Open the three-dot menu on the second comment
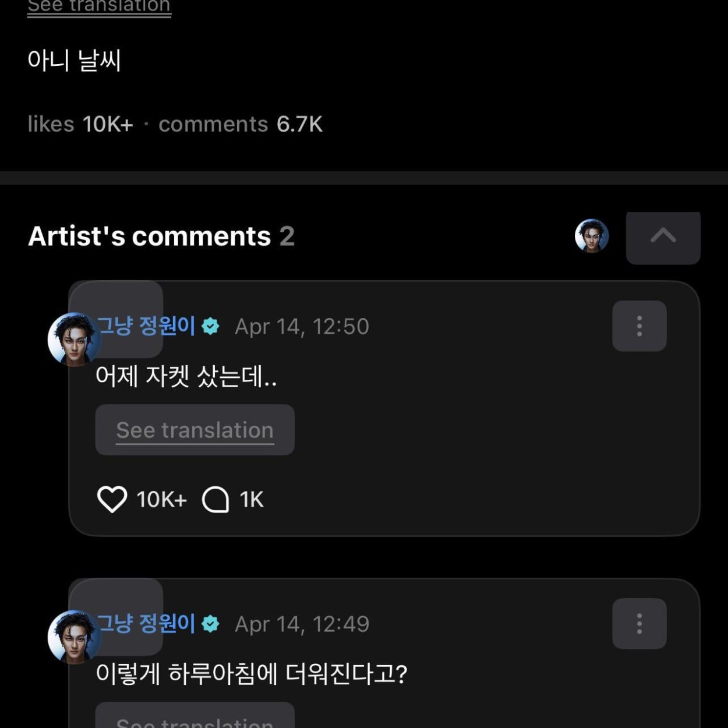728x728 pixels. click(639, 623)
